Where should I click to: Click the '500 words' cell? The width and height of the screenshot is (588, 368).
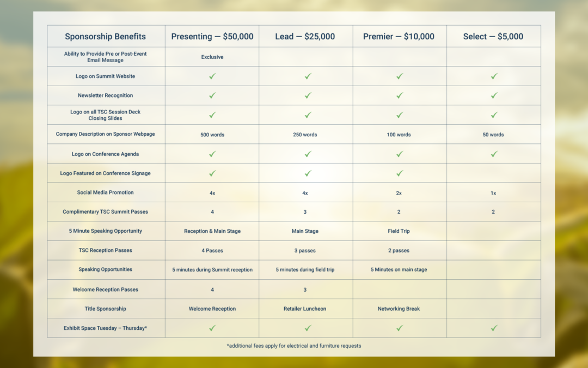tap(212, 135)
